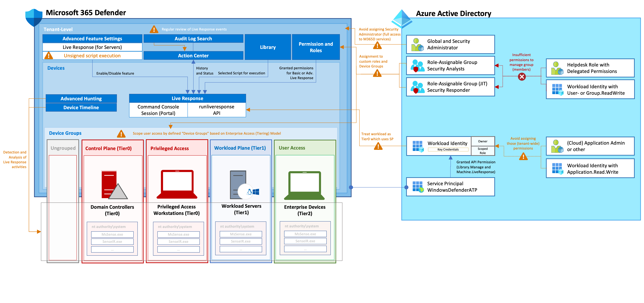Click the Azure Active Directory pyramid logo
The height and width of the screenshot is (303, 644).
click(402, 19)
